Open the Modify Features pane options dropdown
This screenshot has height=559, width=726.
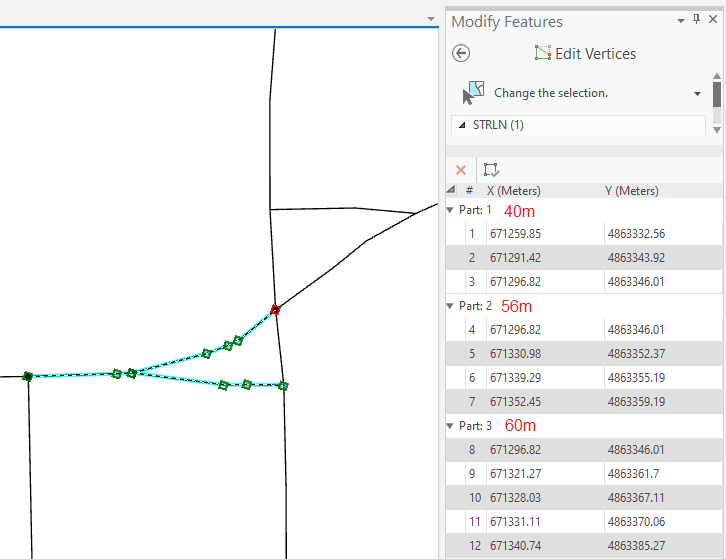tap(681, 20)
